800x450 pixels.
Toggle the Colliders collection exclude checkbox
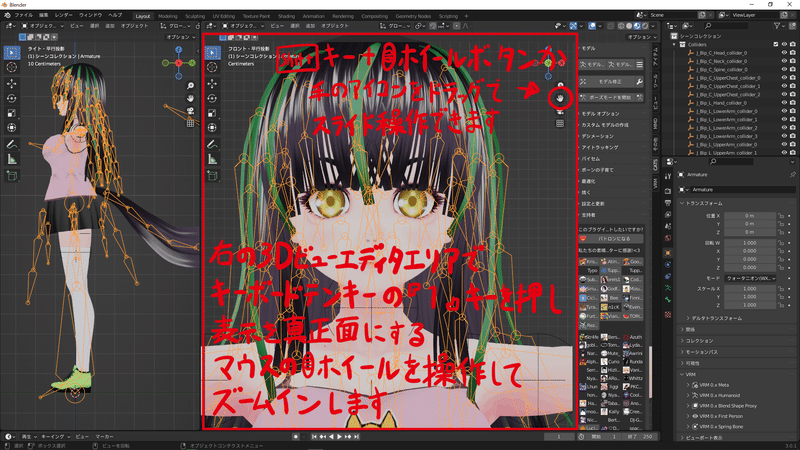point(776,44)
